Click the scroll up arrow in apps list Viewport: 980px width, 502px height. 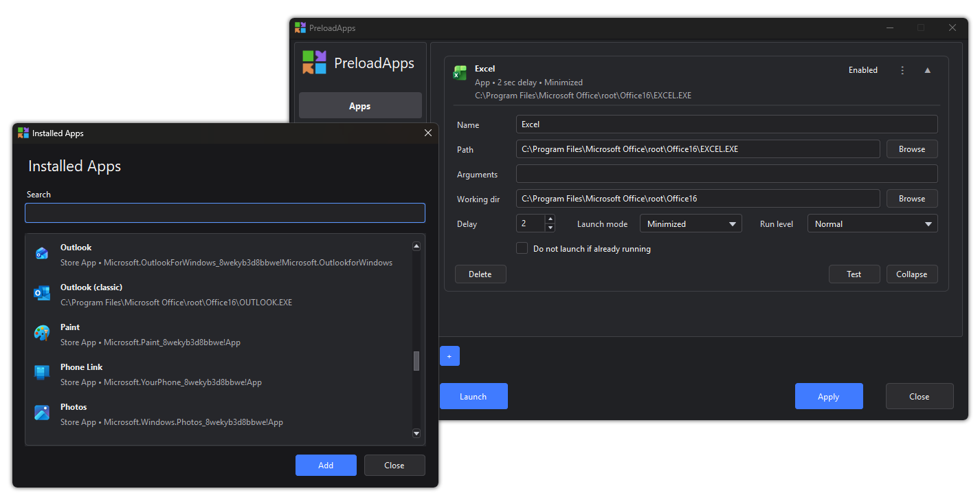click(416, 246)
